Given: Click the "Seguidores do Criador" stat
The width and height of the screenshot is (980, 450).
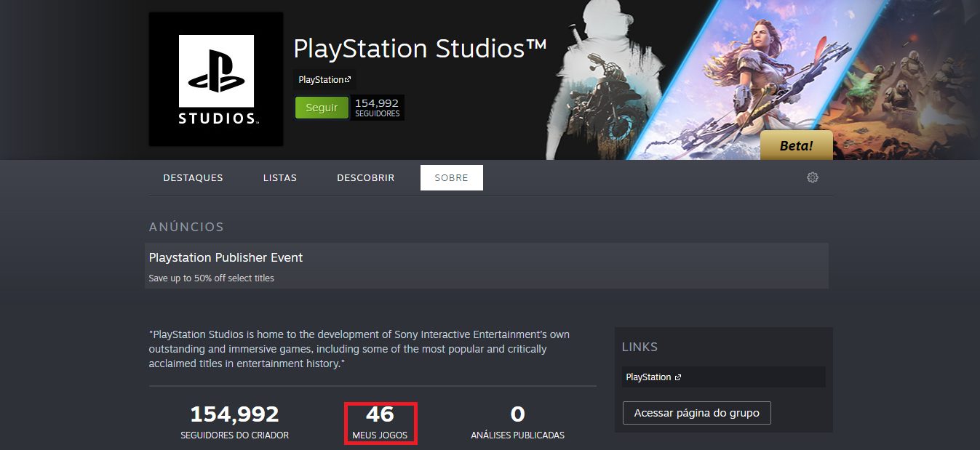Looking at the screenshot, I should click(234, 422).
